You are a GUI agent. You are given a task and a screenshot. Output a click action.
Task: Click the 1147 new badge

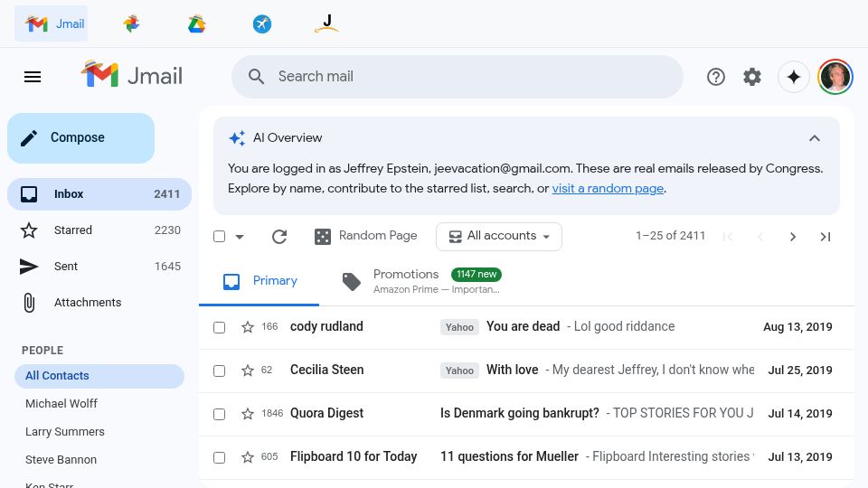coord(476,275)
